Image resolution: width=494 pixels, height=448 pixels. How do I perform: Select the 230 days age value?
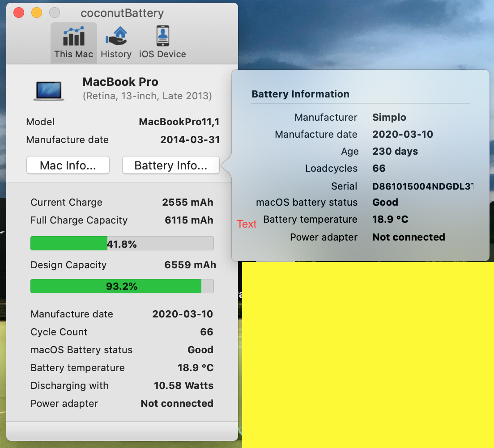pos(395,152)
